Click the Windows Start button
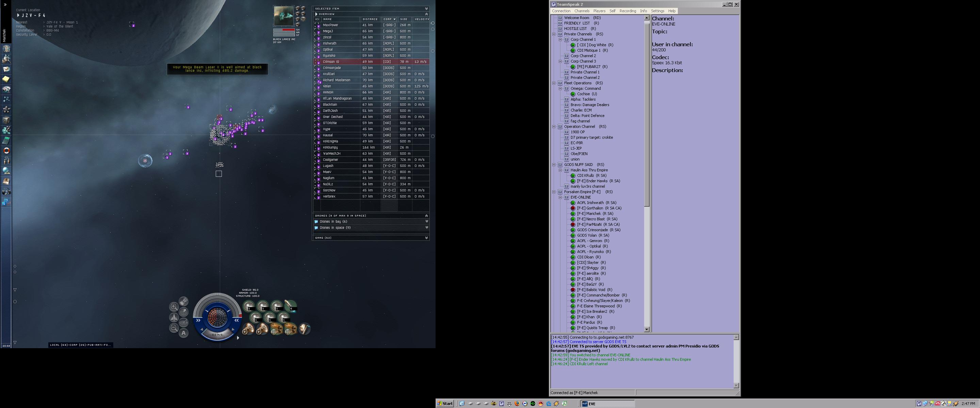The image size is (980, 408). [445, 404]
